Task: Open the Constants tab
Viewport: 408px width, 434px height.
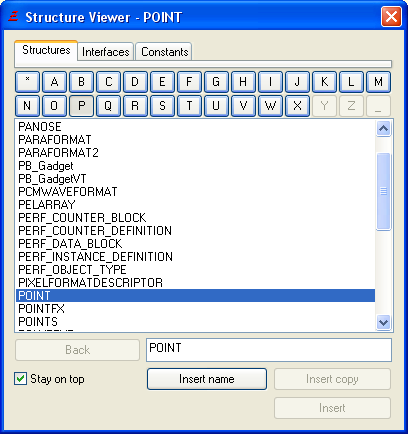Action: coord(164,52)
